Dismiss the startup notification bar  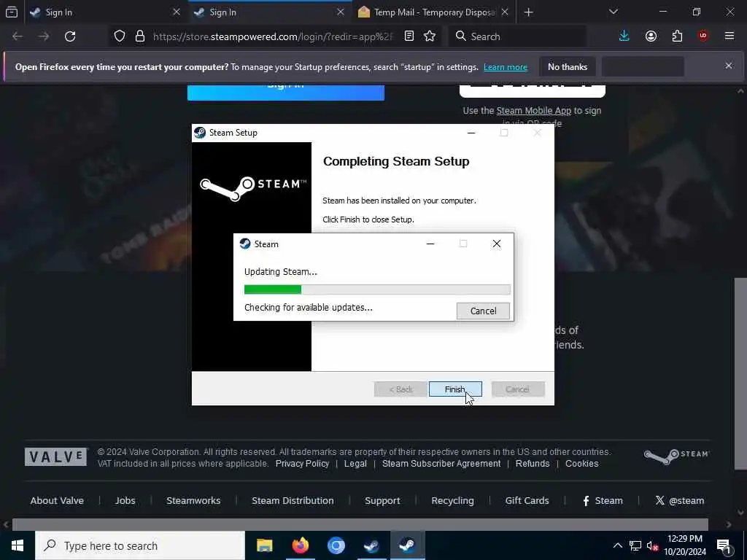[729, 66]
